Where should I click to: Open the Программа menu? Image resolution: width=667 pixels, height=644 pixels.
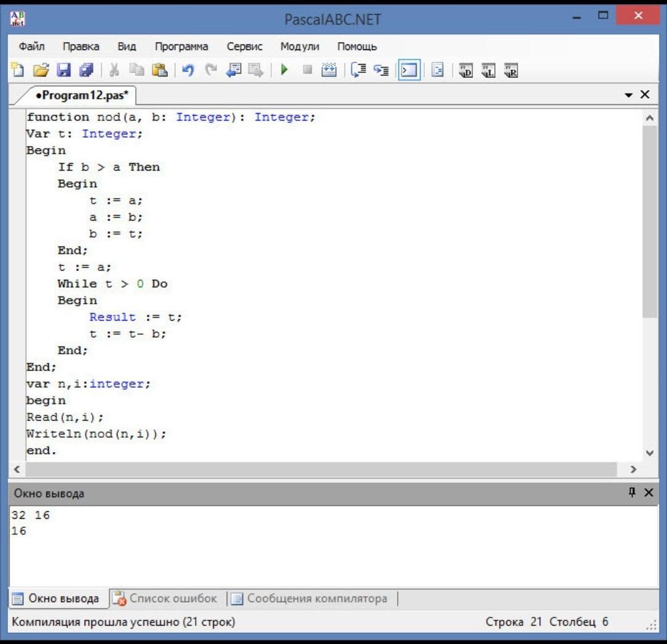pos(182,46)
